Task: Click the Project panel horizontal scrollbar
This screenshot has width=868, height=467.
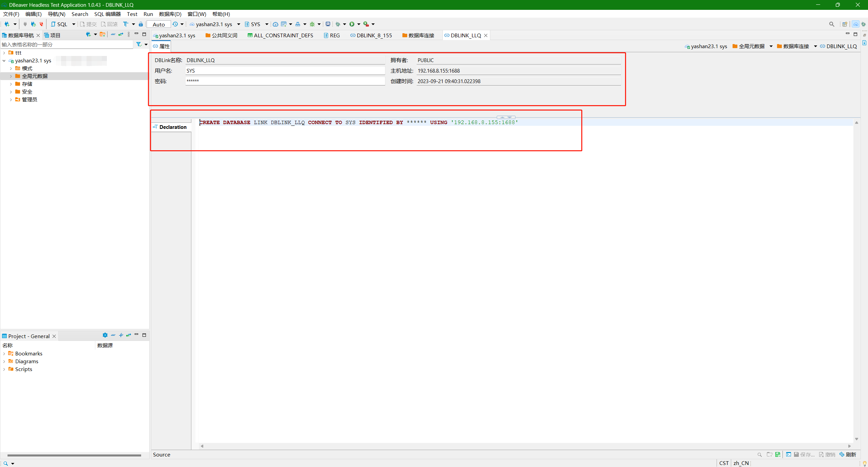Action: pos(74,455)
